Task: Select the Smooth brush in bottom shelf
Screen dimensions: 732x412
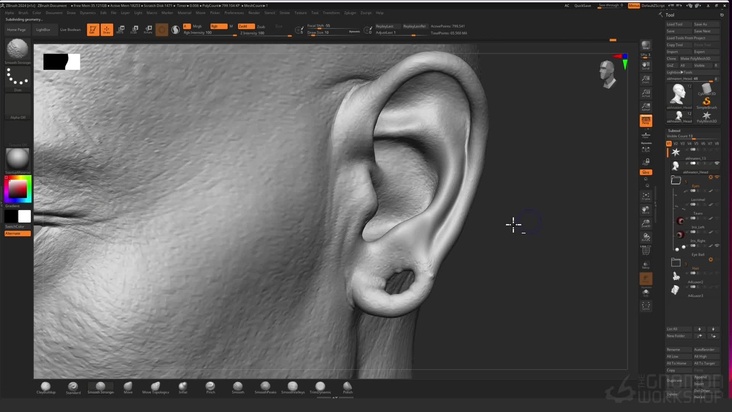Action: point(238,387)
